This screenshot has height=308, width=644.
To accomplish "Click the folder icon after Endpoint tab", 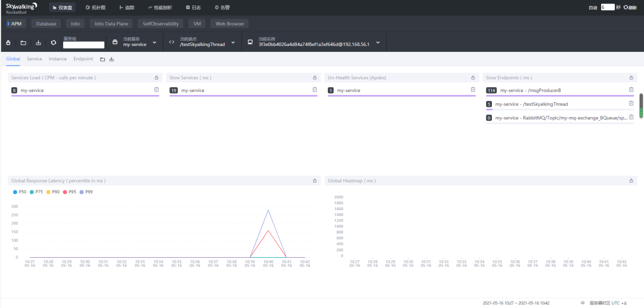I will pyautogui.click(x=103, y=59).
